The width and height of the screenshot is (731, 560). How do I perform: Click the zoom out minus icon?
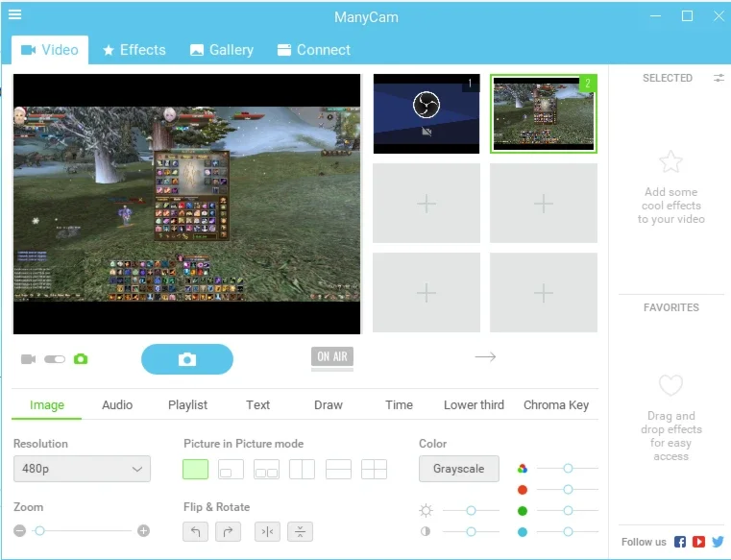tap(19, 530)
